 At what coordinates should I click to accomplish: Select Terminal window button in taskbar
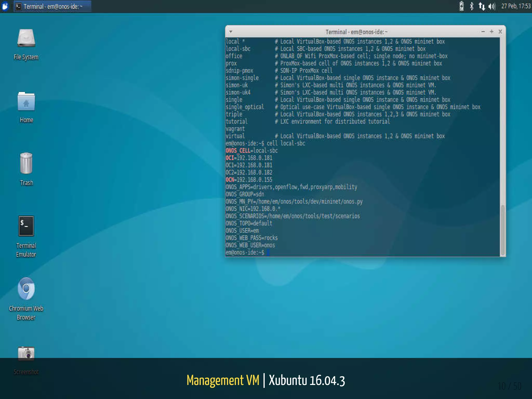(52, 6)
